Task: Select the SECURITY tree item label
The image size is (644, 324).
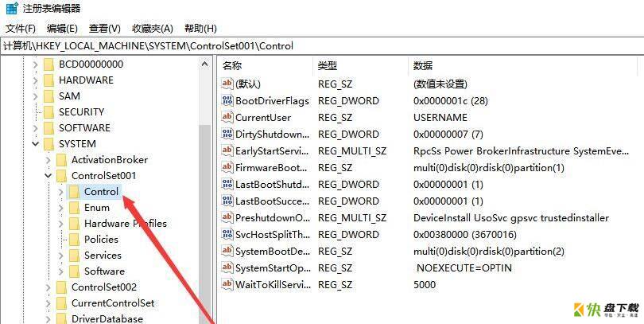Action: click(81, 112)
